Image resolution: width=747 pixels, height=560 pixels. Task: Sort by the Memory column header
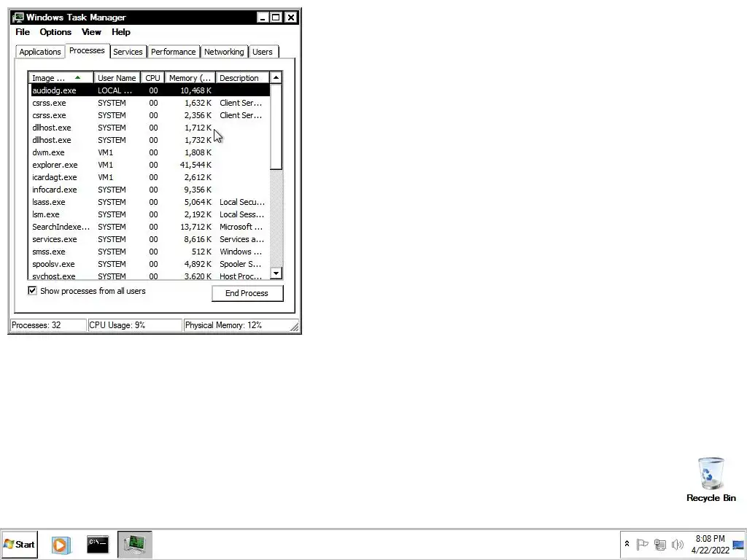coord(190,77)
